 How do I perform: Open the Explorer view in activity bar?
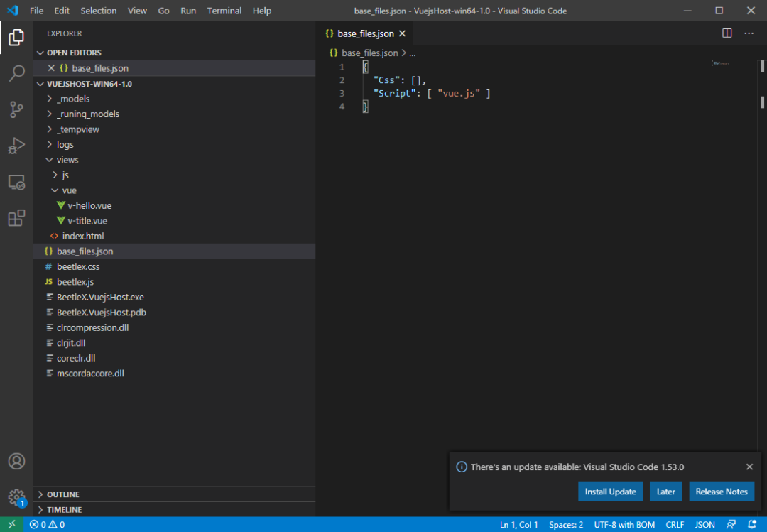click(16, 37)
